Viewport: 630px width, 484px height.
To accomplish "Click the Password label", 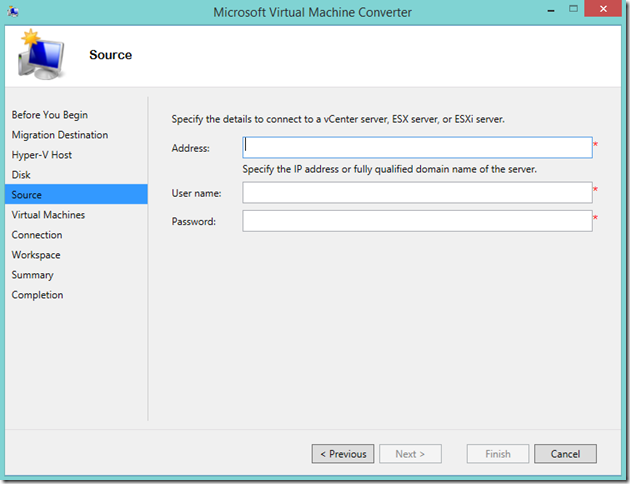I will (x=194, y=222).
